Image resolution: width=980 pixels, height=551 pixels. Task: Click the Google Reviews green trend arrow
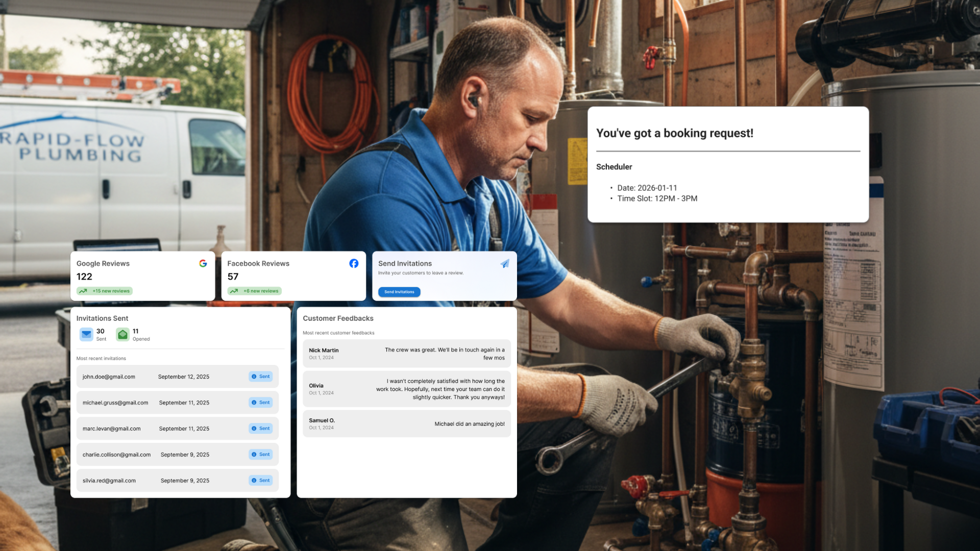(x=83, y=291)
